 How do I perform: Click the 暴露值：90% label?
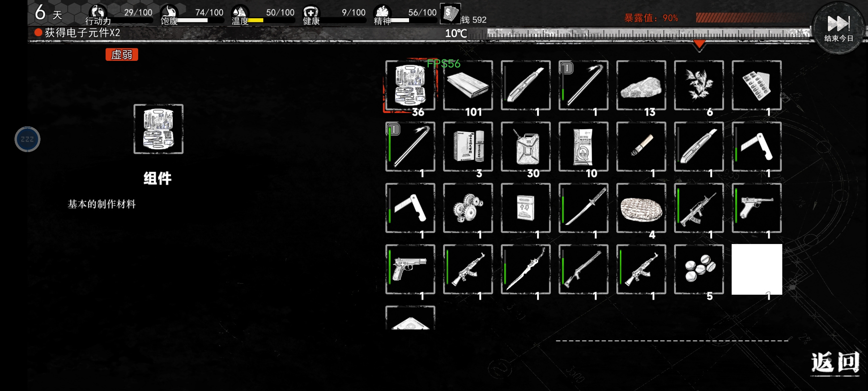(651, 18)
